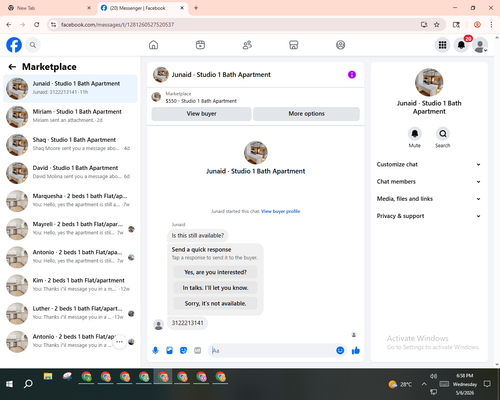The height and width of the screenshot is (400, 500).
Task: Open the Miriam - Studio 1 Bath chat
Action: (70, 117)
